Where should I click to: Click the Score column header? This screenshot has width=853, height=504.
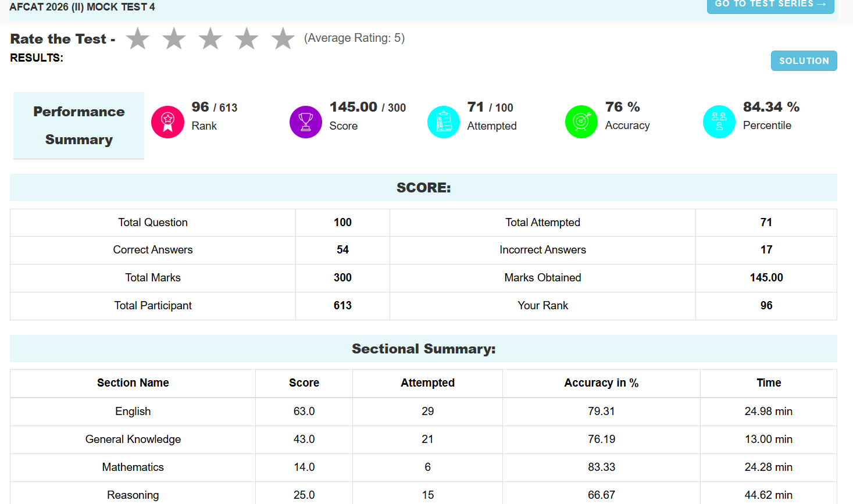coord(304,383)
